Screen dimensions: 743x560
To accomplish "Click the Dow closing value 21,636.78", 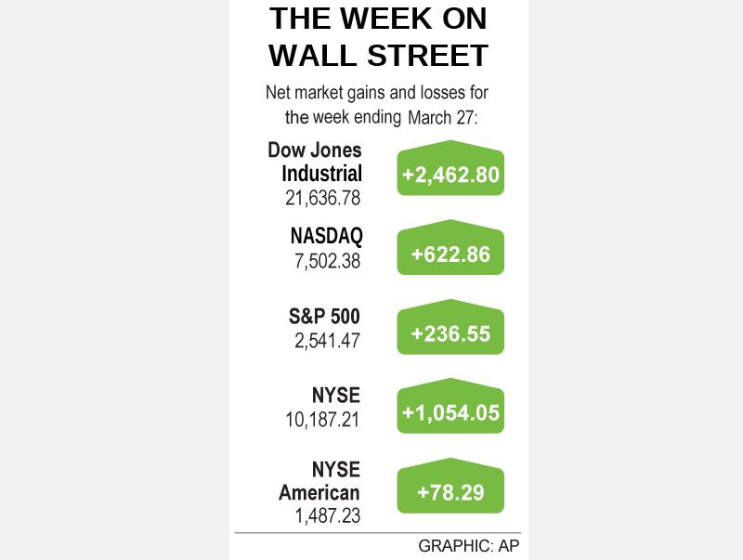I will click(322, 198).
